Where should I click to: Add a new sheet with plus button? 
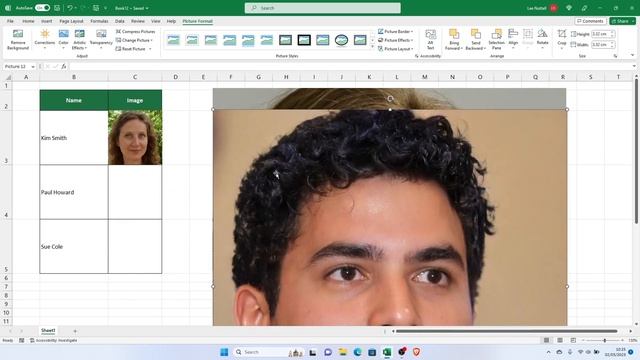coord(75,331)
